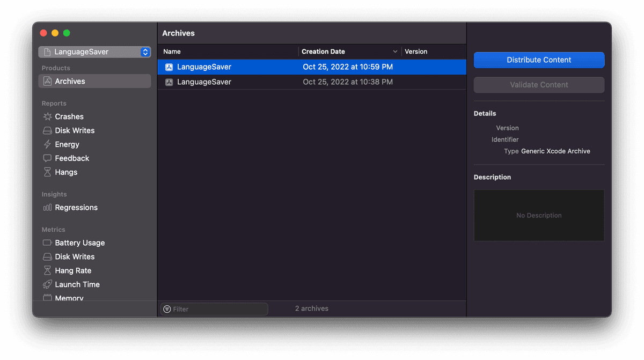Click the filter icon in the Filter field
The height and width of the screenshot is (360, 644).
pos(167,309)
